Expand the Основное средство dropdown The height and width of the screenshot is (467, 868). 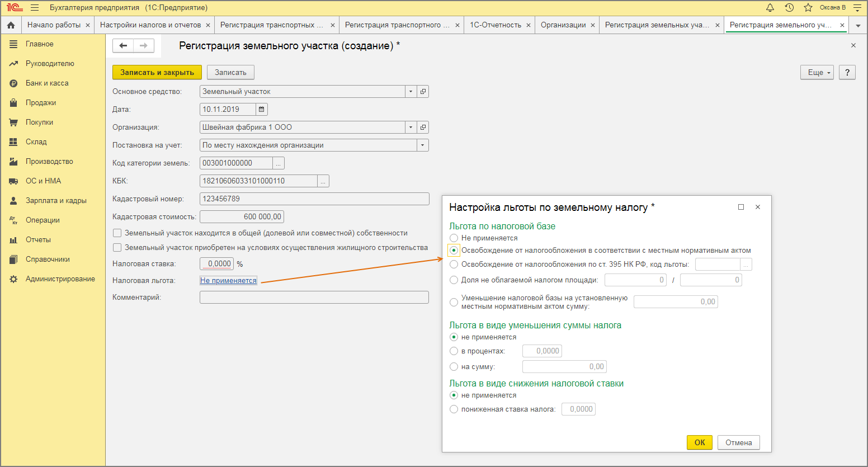point(411,92)
